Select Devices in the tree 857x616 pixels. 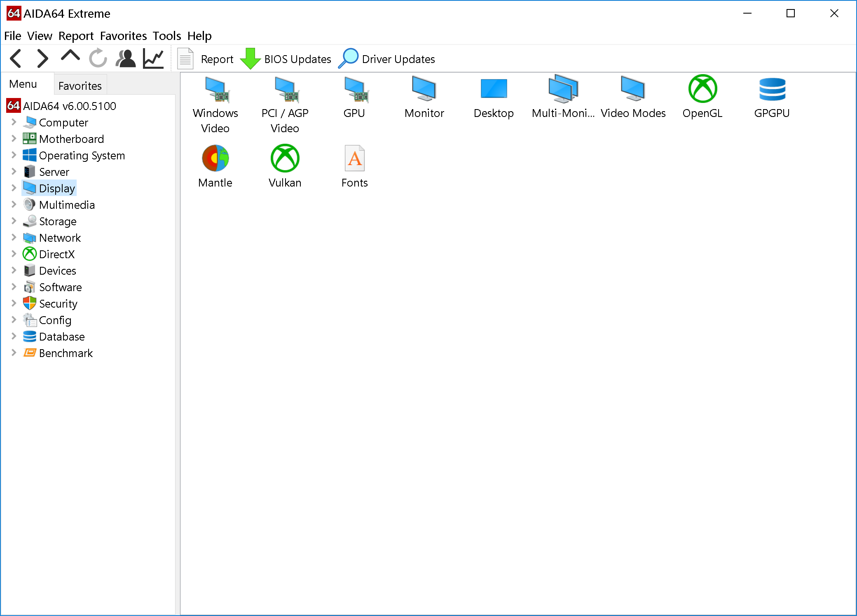coord(49,271)
